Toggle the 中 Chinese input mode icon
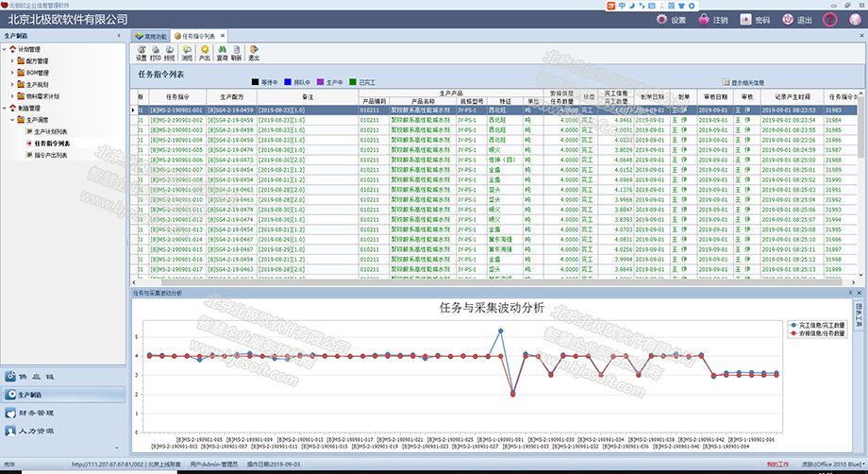The image size is (868, 474). tap(622, 6)
